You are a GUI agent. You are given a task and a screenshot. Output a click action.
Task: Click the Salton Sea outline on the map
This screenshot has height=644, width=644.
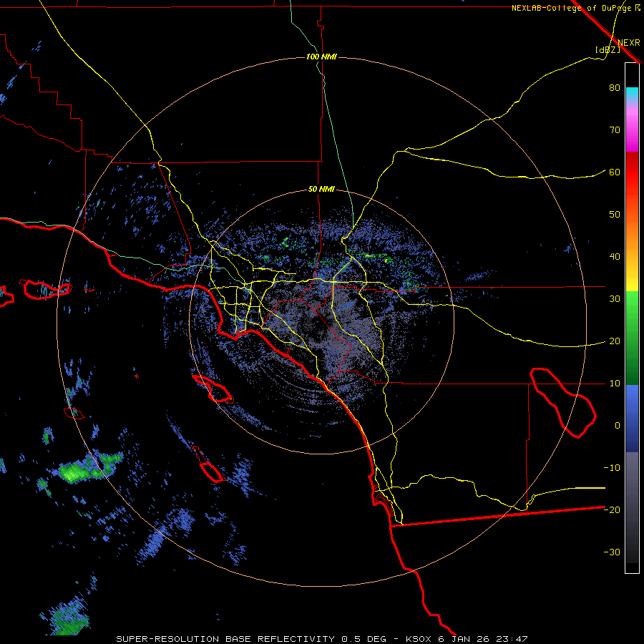(562, 402)
